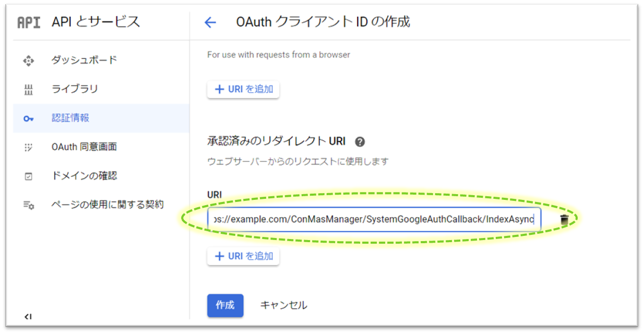Screen dimensions: 644x334
Task: Click the OAuth 同意画面 icon in the sidebar
Action: click(x=29, y=147)
